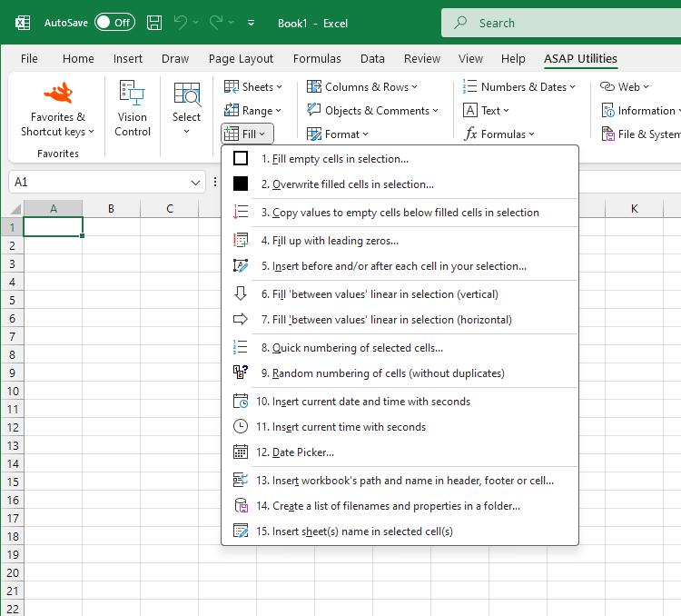Go to the Page Layout tab
Image resolution: width=681 pixels, height=616 pixels.
241,59
